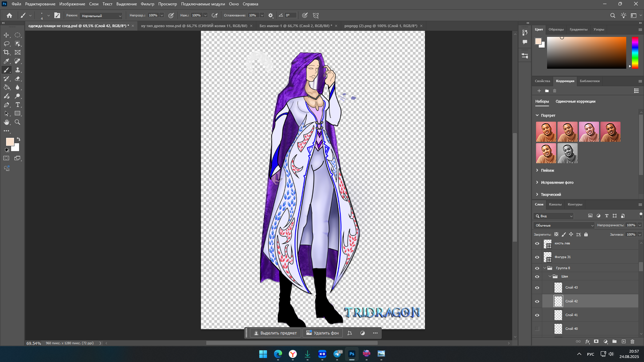
Task: Select the Move tool
Action: [x=7, y=35]
